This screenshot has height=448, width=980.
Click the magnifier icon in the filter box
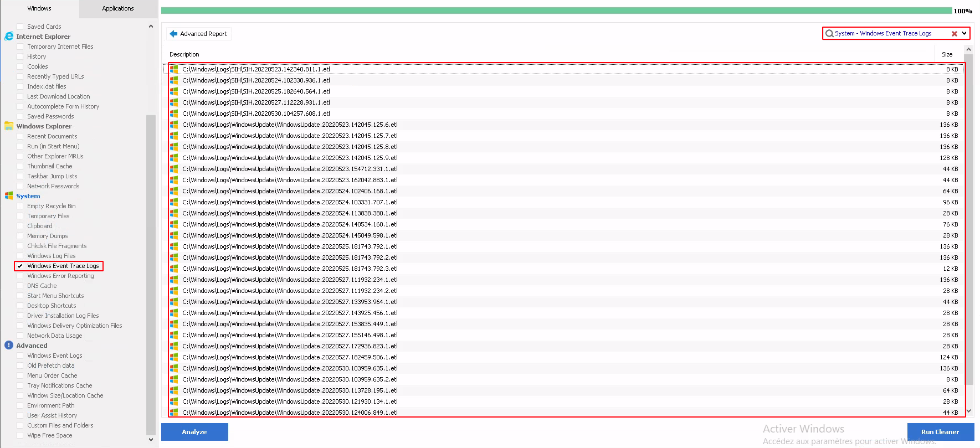(x=829, y=33)
